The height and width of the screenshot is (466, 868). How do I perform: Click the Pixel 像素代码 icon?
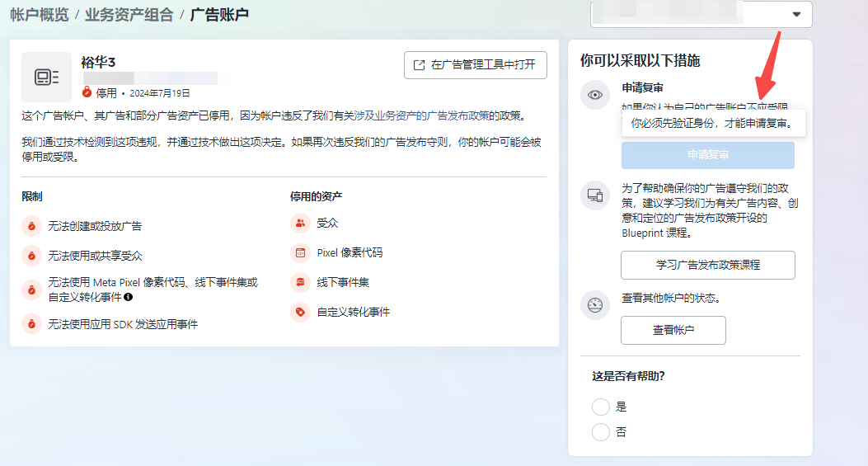[x=300, y=252]
